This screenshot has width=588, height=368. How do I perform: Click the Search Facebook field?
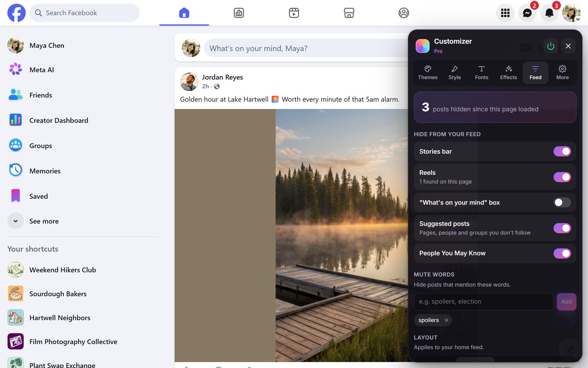pos(85,13)
